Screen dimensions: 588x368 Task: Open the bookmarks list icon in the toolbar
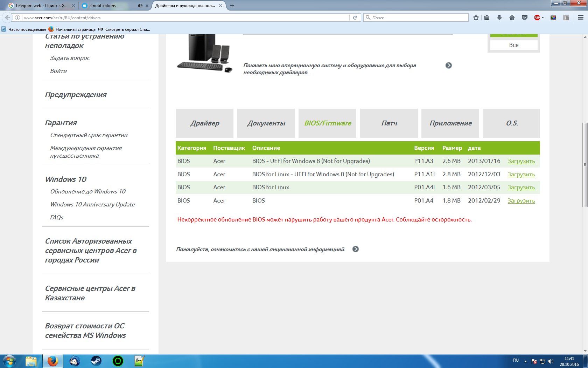(487, 18)
